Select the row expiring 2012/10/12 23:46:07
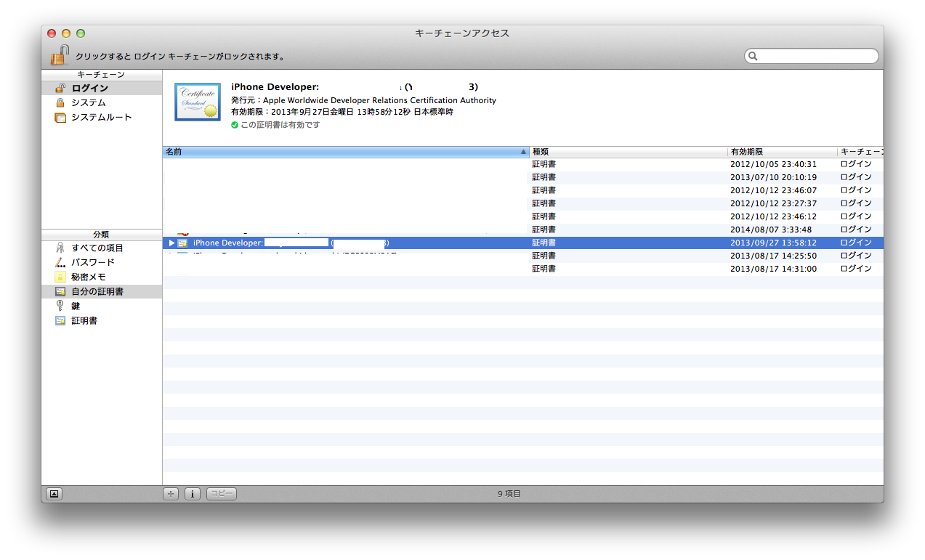This screenshot has height=560, width=925. (523, 190)
